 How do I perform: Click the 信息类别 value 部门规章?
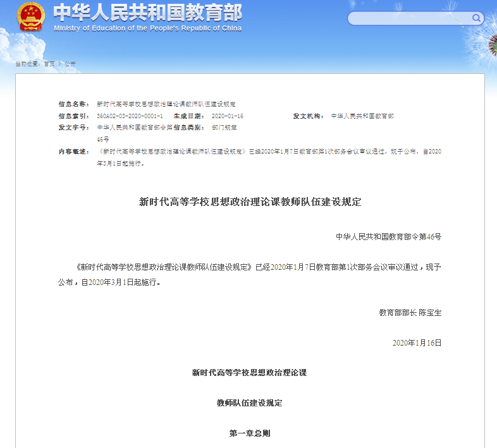[224, 127]
